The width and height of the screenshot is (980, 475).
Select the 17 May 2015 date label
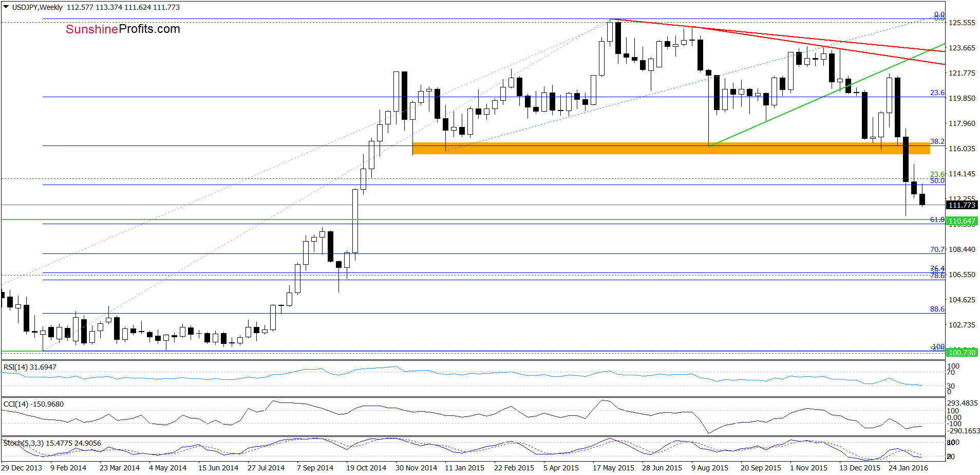613,468
